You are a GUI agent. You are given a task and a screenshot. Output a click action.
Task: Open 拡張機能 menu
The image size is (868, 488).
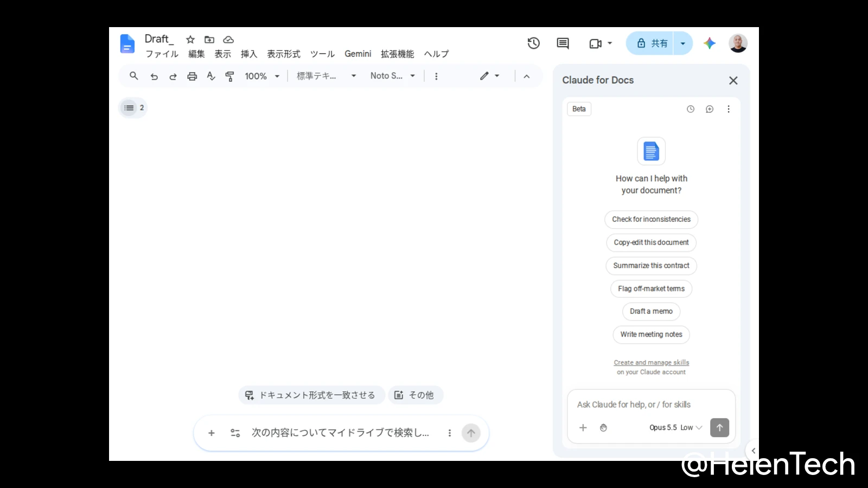[398, 54]
